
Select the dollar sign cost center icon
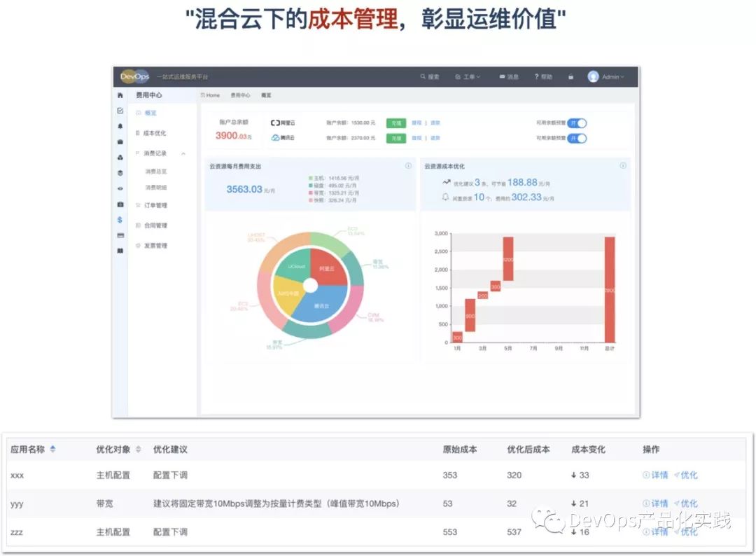click(120, 220)
